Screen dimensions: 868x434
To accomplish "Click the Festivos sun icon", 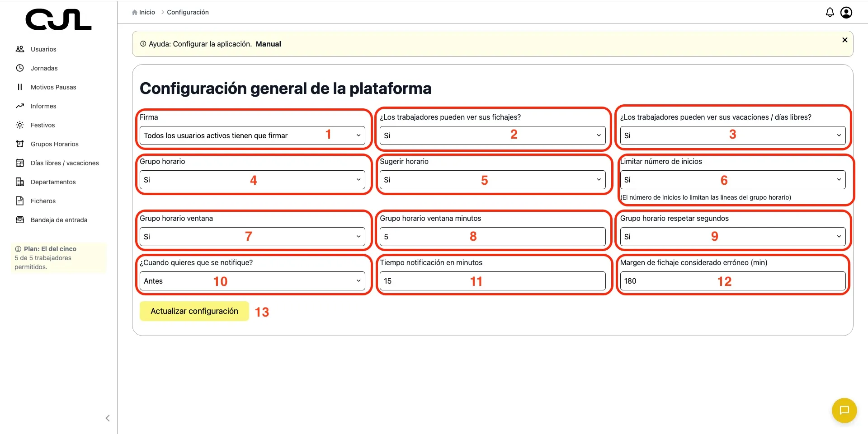I will point(20,125).
